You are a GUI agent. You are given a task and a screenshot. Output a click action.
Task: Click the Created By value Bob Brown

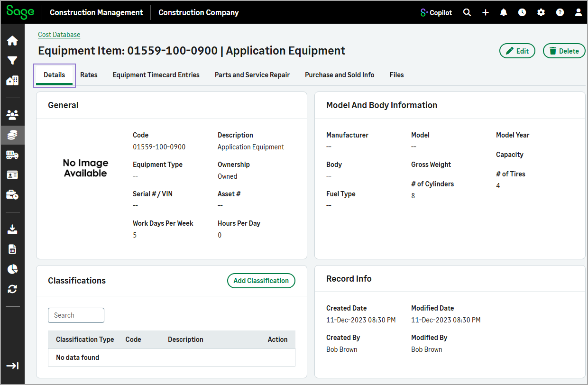tap(342, 349)
